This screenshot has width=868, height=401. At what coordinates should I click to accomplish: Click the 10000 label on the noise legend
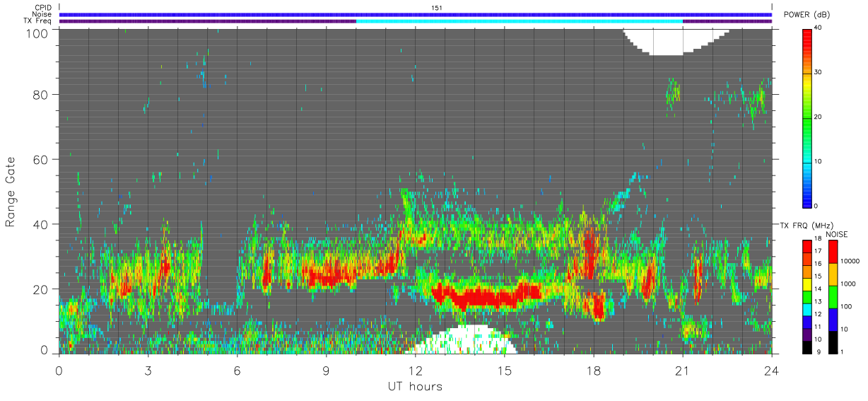pos(850,262)
